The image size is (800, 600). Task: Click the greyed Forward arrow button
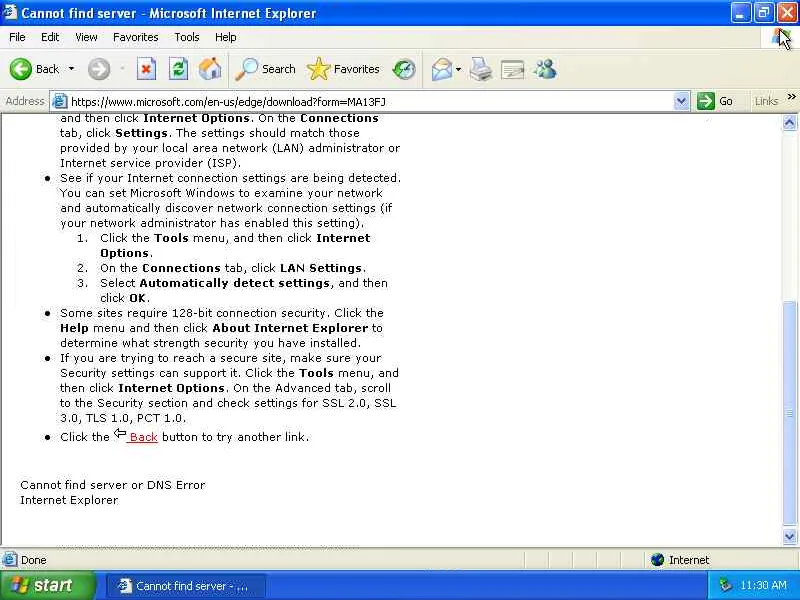tap(98, 69)
